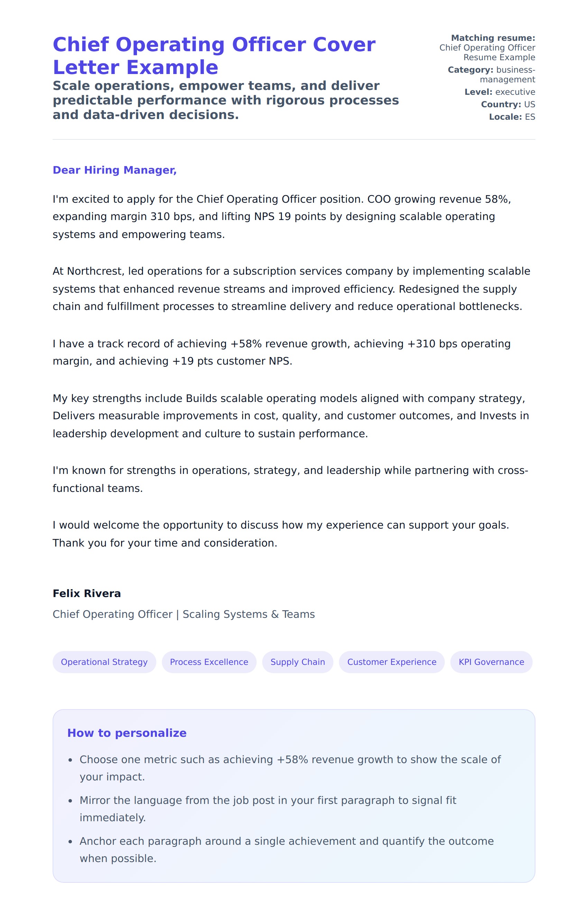Viewport: 588px width, 916px height.
Task: Click the Locale ES label
Action: coord(512,117)
